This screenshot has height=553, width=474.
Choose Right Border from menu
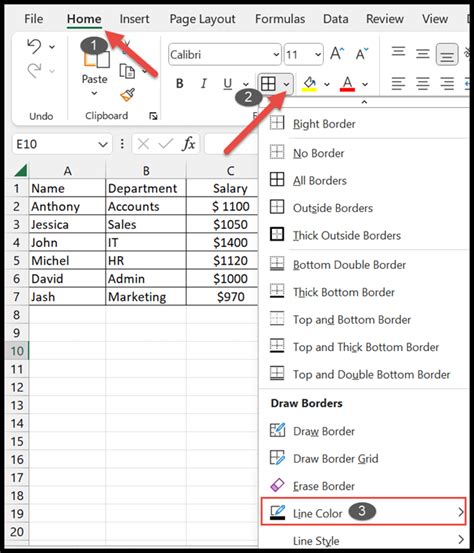(363, 124)
